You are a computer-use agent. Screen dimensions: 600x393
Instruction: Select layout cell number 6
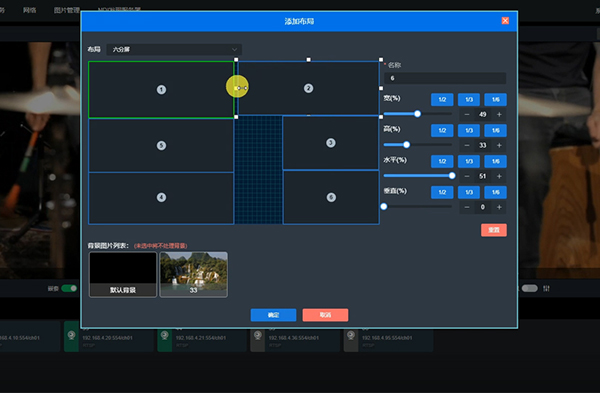(331, 197)
